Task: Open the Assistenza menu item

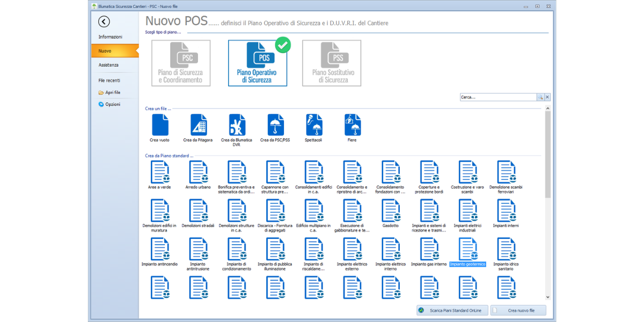Action: pos(108,65)
